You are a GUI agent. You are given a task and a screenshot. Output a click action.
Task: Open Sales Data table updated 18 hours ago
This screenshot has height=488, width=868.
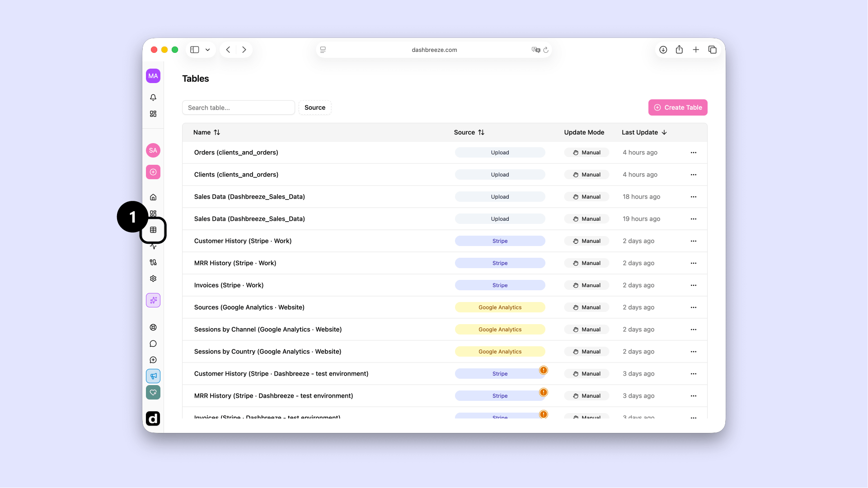pyautogui.click(x=249, y=197)
